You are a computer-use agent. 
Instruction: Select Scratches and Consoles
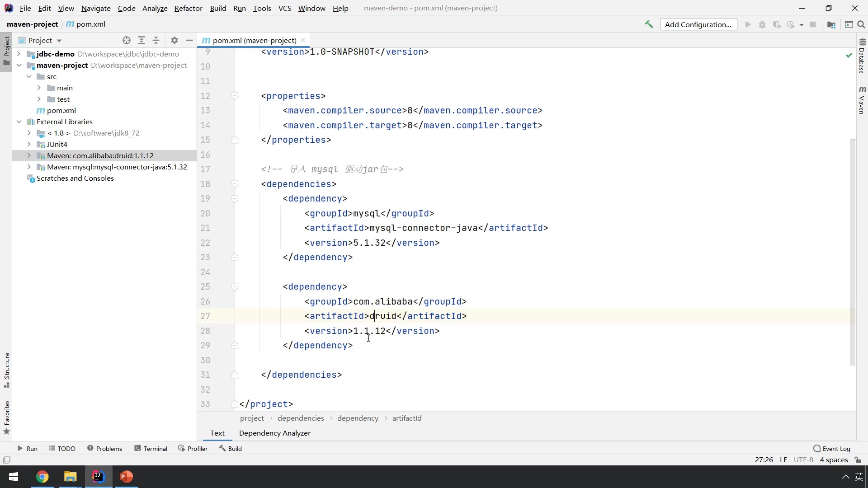[75, 178]
